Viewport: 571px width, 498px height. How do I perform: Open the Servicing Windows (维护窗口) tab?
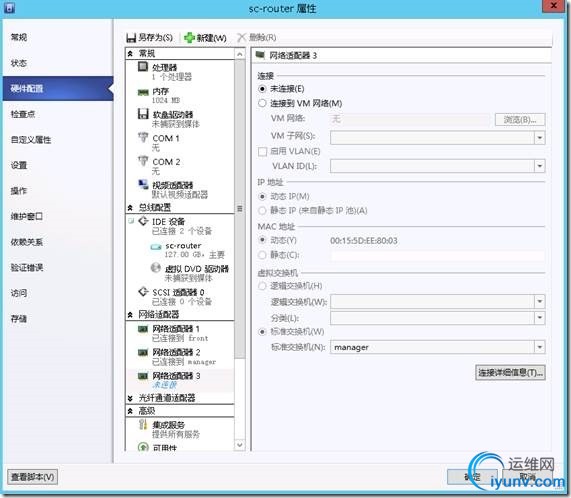coord(58,217)
